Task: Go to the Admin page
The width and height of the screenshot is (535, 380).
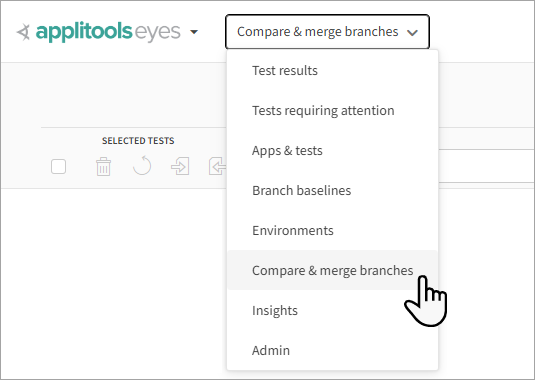Action: click(x=332, y=350)
